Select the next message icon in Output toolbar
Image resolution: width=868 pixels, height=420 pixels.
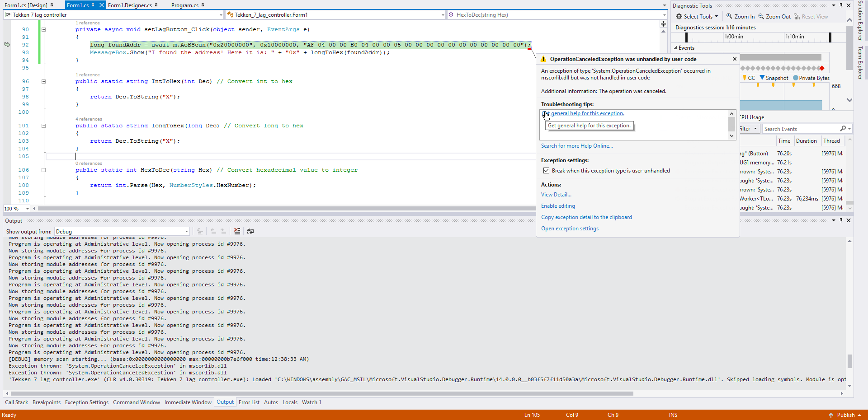224,231
